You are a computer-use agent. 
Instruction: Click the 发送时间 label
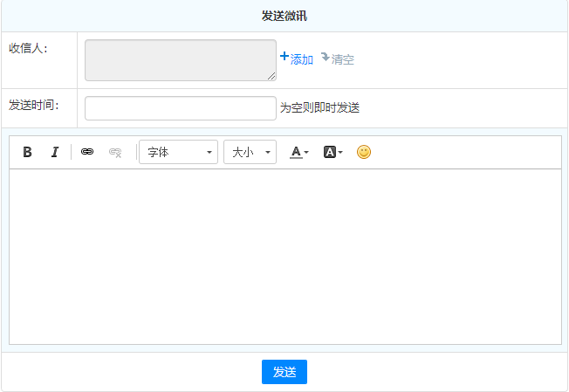[34, 105]
